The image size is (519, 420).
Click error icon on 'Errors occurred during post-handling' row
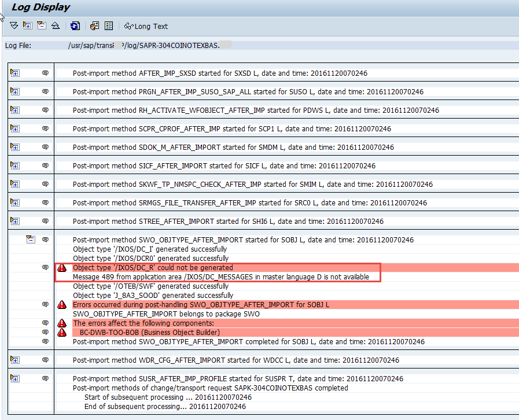[62, 305]
